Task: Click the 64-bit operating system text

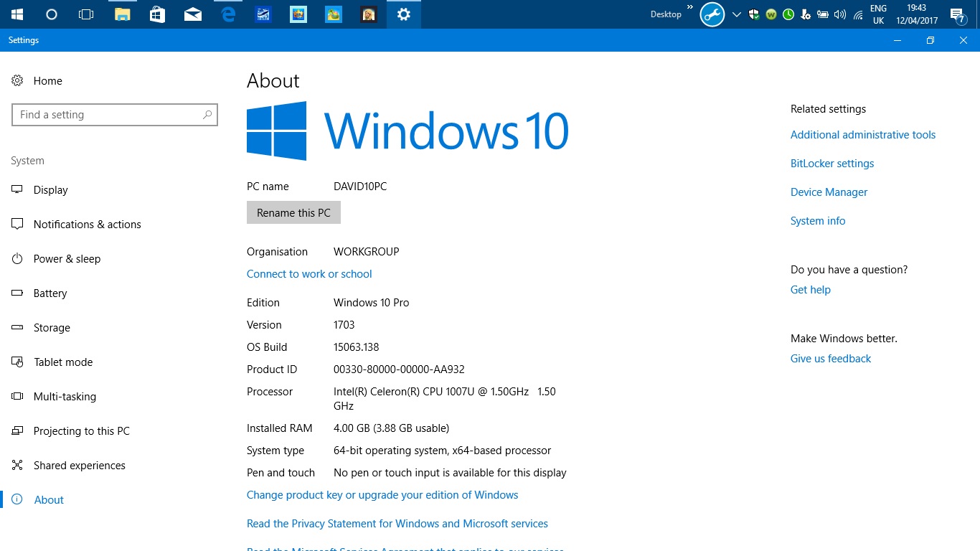Action: point(442,451)
